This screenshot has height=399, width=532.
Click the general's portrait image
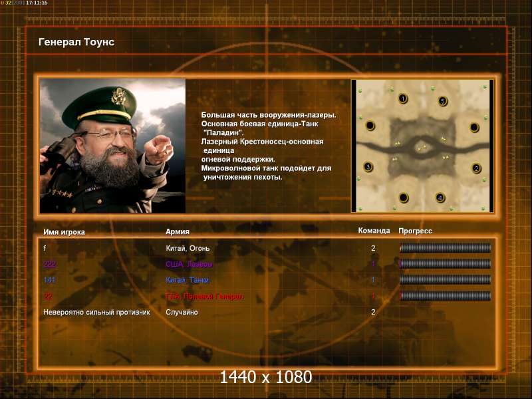click(x=112, y=146)
